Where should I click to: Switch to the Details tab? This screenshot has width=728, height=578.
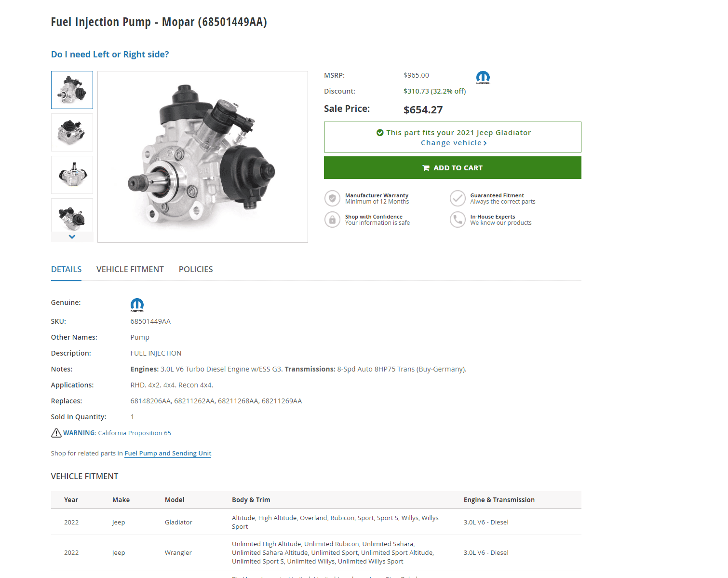coord(66,269)
